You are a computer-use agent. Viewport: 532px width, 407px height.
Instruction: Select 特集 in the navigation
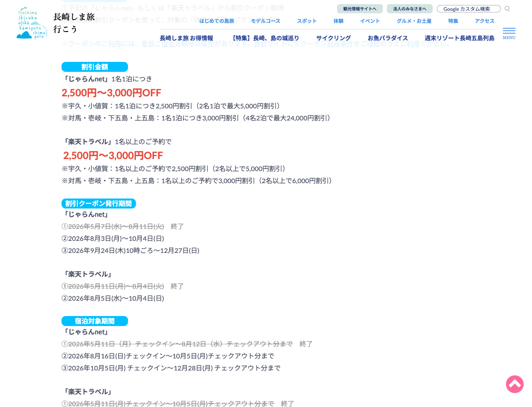point(453,21)
